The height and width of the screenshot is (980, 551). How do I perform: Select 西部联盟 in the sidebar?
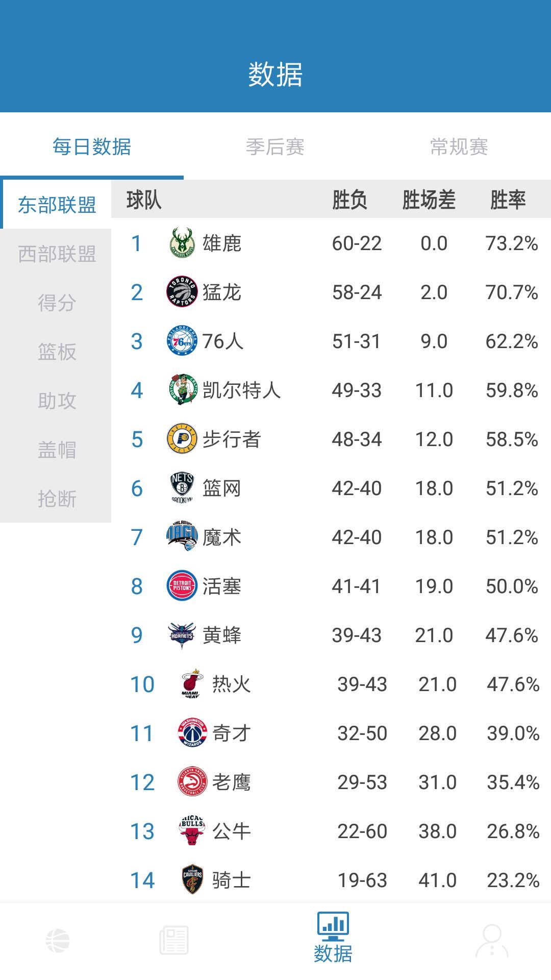click(57, 254)
